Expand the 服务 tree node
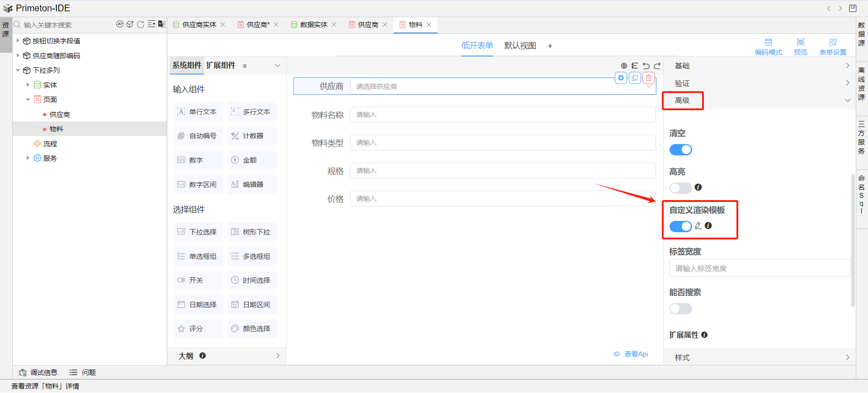The image size is (868, 393). (28, 158)
